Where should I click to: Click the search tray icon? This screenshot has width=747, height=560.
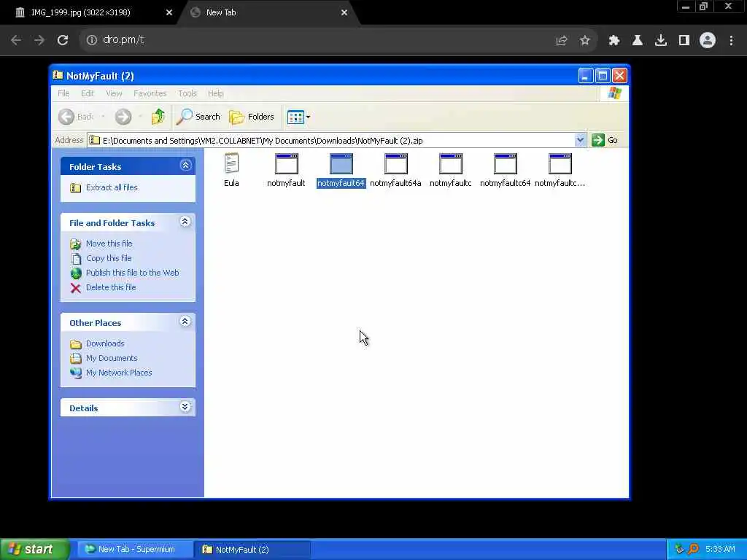[694, 550]
